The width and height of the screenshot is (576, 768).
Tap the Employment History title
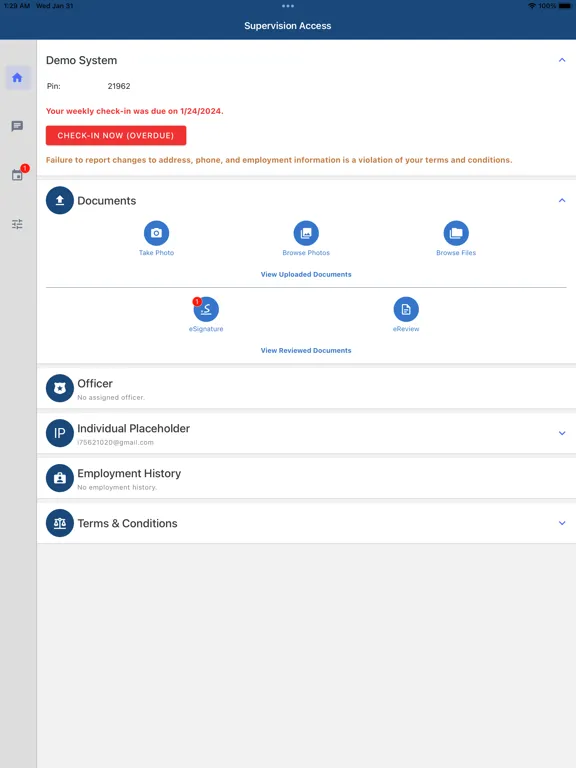coord(129,474)
